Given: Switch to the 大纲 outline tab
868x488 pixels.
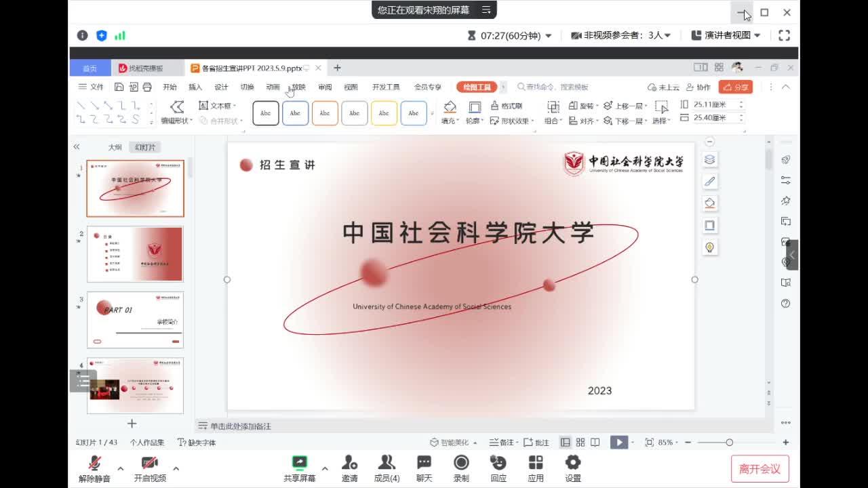Looking at the screenshot, I should pos(115,147).
